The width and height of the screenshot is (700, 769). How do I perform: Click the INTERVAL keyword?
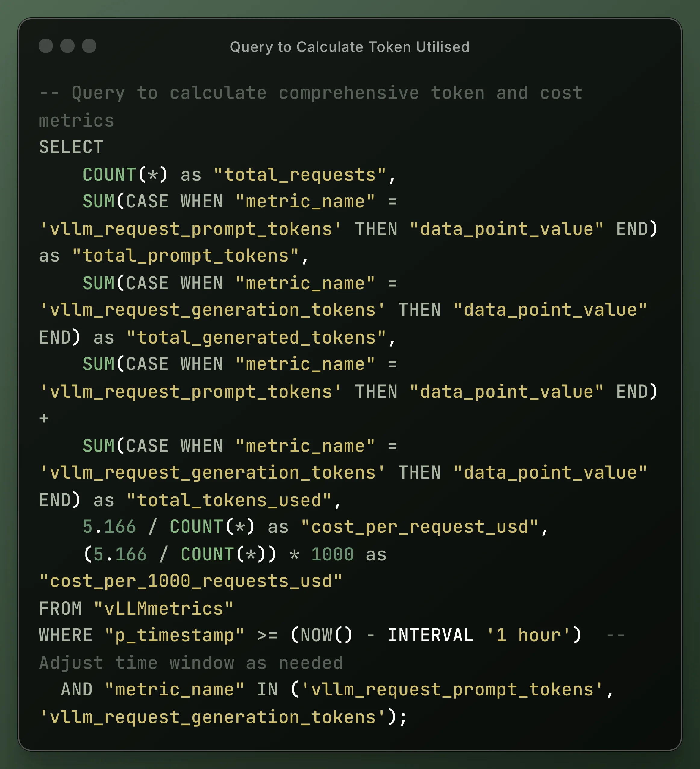(430, 636)
